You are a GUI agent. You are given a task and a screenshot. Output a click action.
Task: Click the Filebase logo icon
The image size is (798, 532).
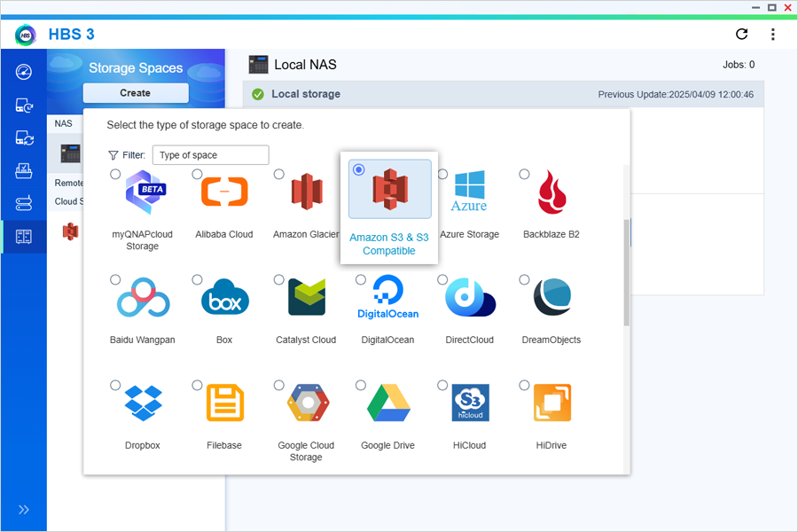(x=225, y=403)
